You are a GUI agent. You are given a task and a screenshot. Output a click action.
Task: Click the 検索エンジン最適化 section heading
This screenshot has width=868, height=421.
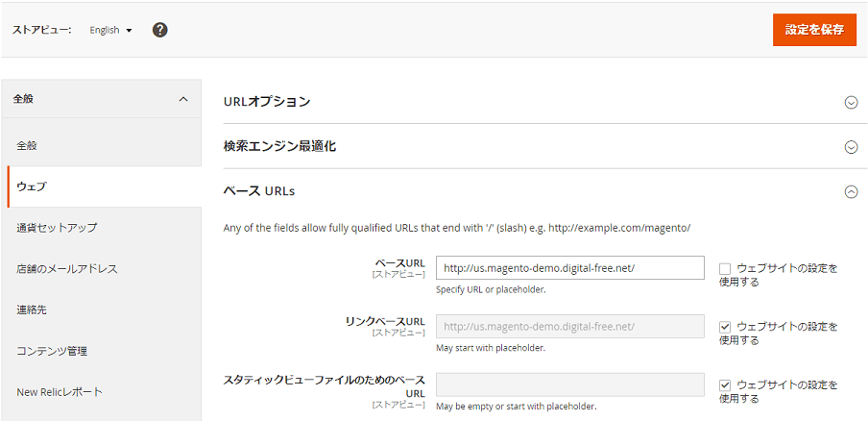[x=279, y=147]
